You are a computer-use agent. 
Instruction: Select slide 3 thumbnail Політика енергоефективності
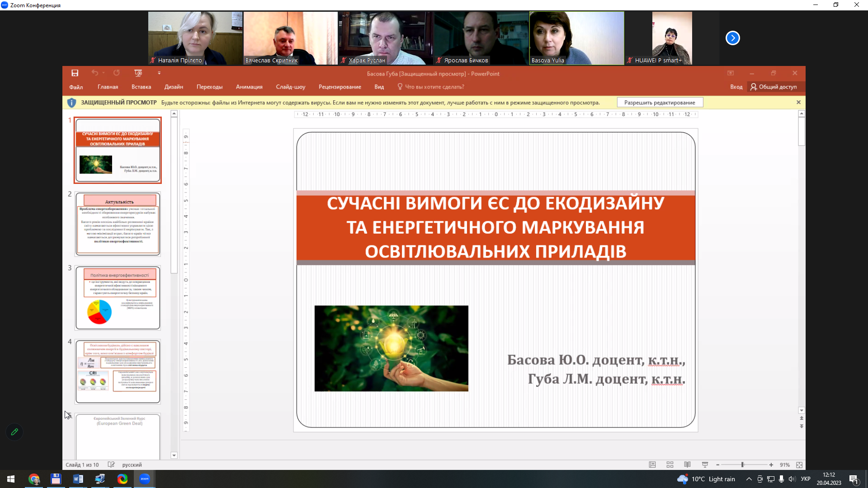[118, 298]
